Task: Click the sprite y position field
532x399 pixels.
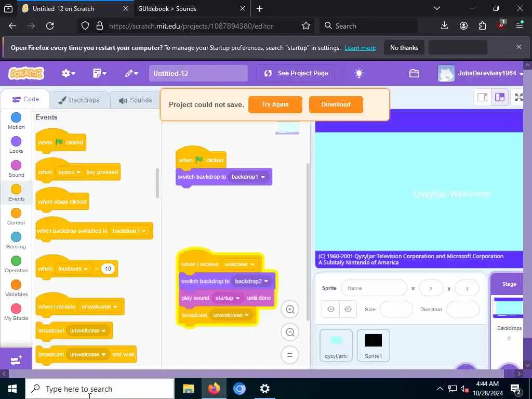Action: point(467,288)
